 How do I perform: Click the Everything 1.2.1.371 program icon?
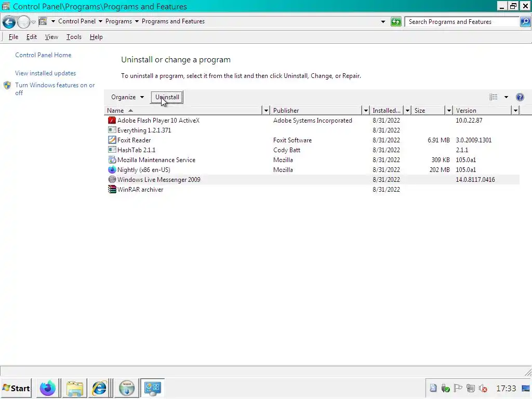tap(112, 130)
